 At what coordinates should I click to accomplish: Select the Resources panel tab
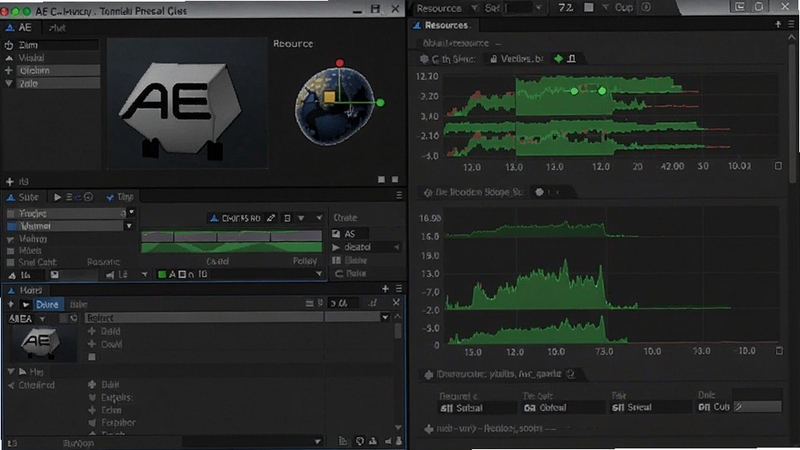click(441, 25)
